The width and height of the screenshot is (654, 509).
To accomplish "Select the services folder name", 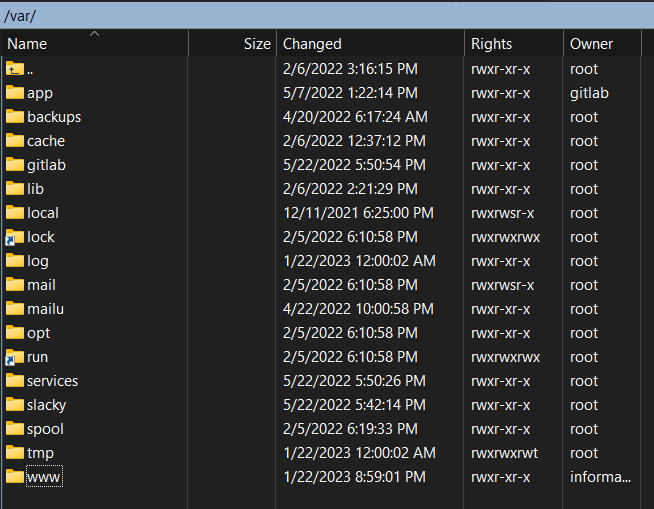I will pos(52,381).
